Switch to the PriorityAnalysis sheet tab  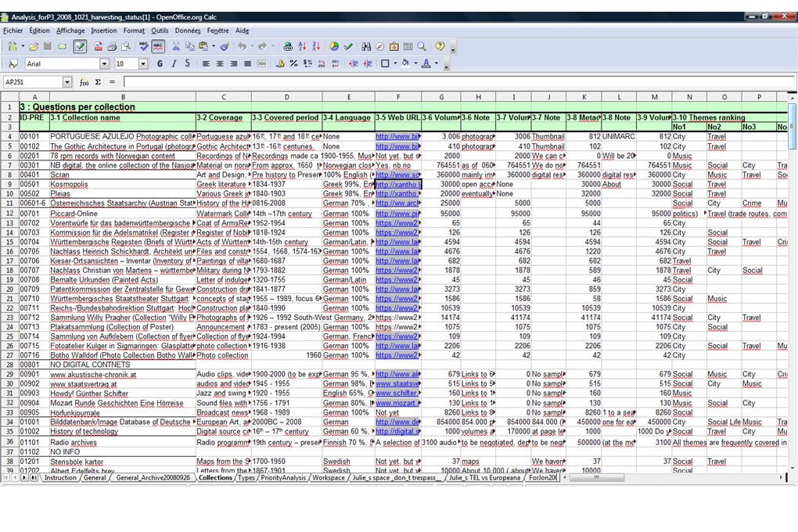click(283, 478)
